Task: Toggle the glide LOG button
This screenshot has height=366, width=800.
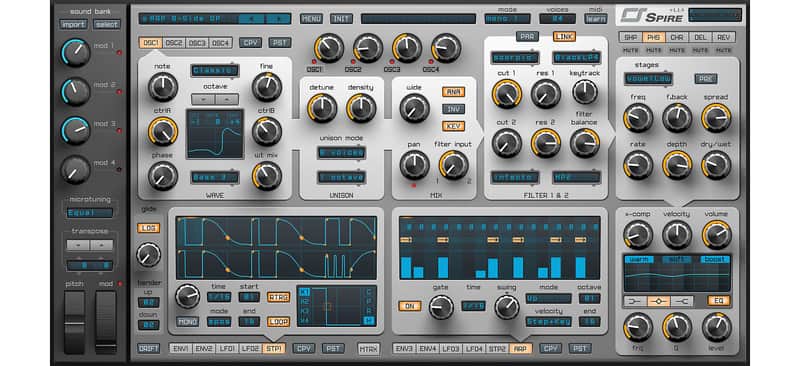Action: pos(148,228)
